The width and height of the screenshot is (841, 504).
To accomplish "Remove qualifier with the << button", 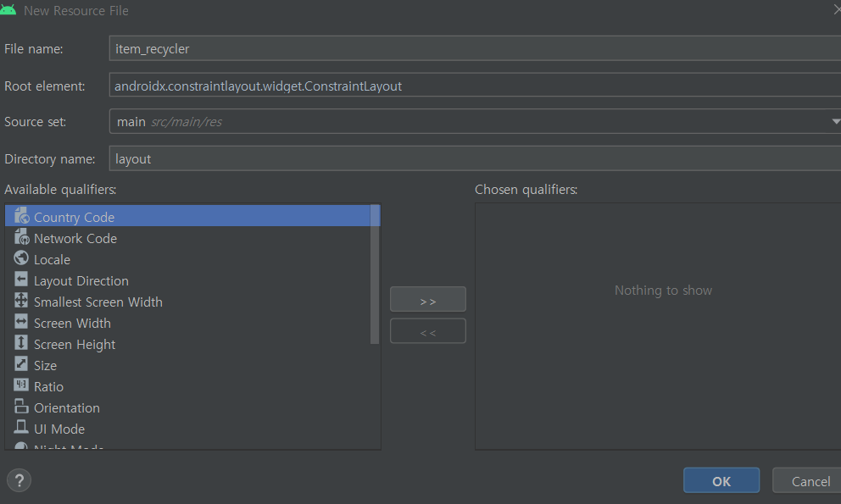I will click(428, 331).
